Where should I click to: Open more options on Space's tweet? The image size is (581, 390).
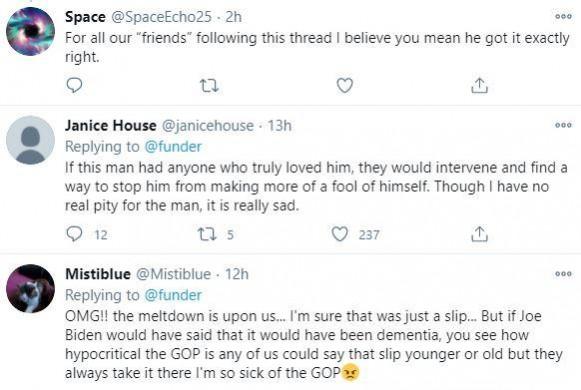coord(563,17)
